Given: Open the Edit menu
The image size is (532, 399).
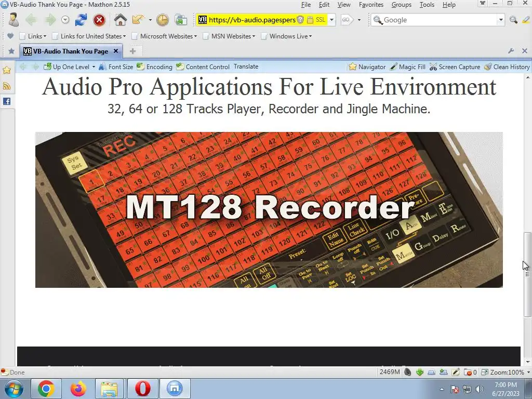Looking at the screenshot, I should pyautogui.click(x=324, y=5).
